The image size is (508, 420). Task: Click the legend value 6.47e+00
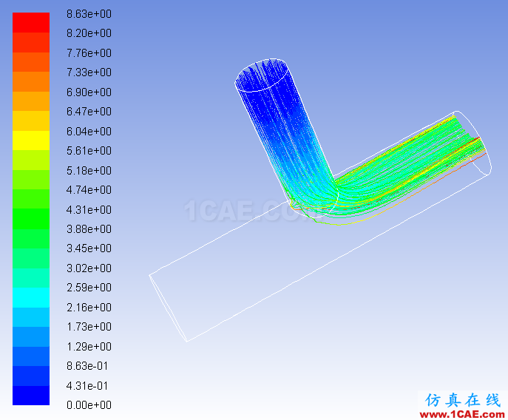pos(89,112)
